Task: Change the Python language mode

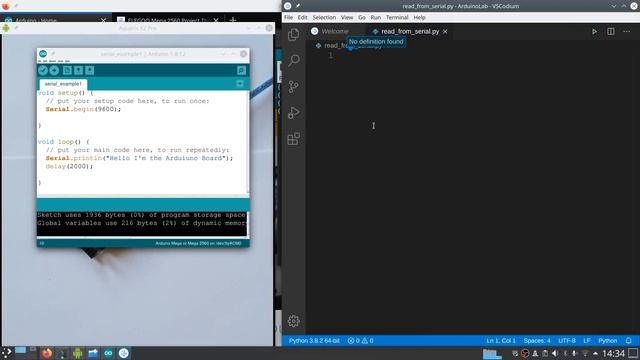Action: pos(607,340)
